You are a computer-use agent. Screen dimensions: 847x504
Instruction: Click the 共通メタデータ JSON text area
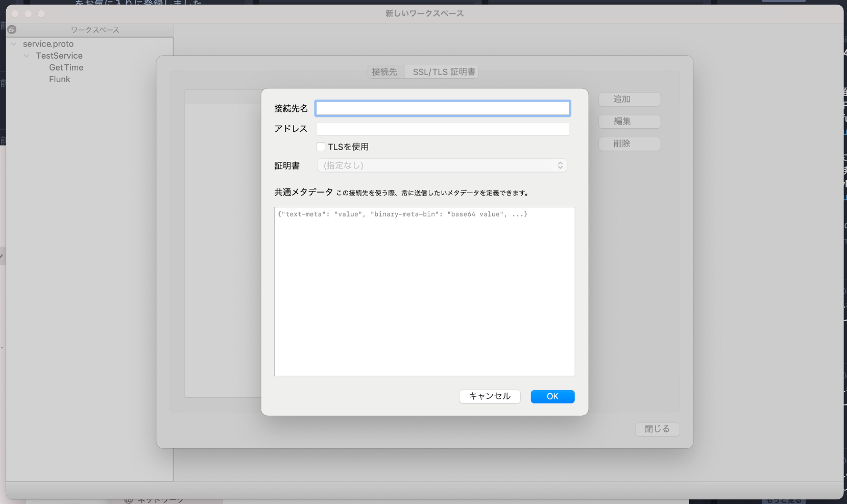[424, 291]
